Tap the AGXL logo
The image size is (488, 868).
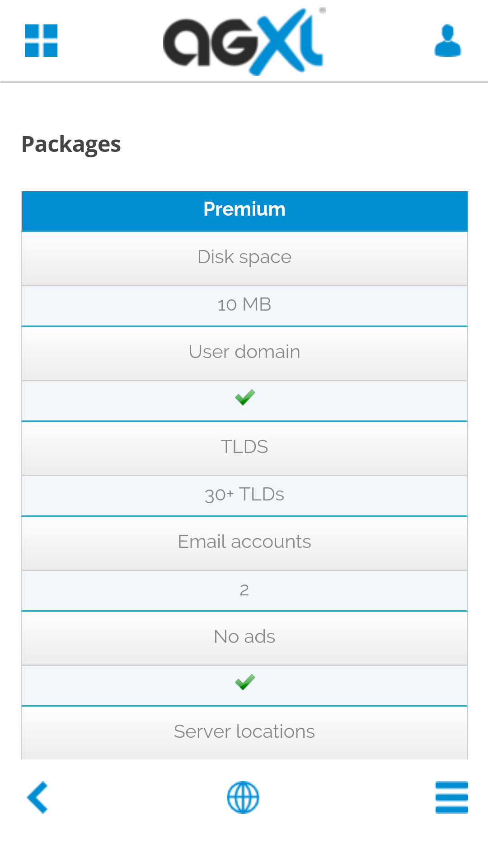tap(243, 42)
